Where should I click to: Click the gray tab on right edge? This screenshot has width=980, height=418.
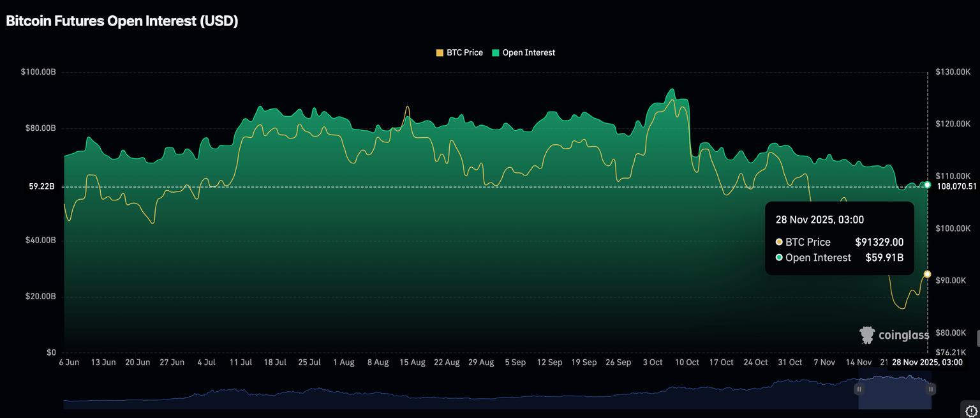pos(977,338)
